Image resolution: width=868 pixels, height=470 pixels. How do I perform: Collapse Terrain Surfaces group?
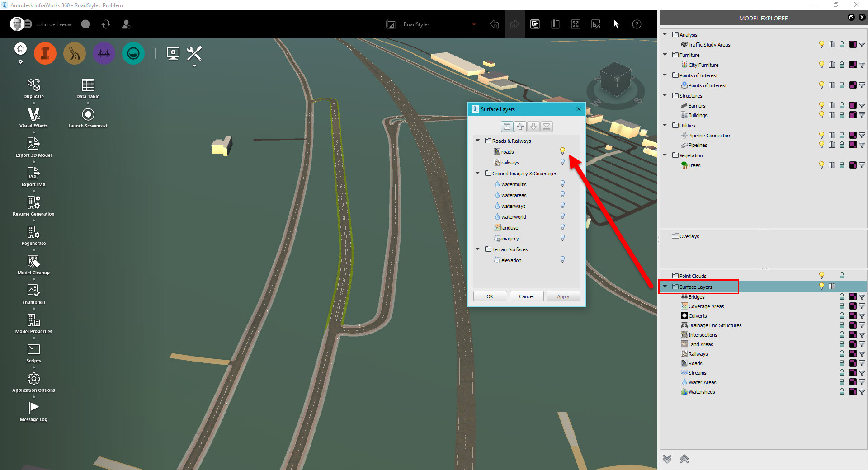(477, 249)
